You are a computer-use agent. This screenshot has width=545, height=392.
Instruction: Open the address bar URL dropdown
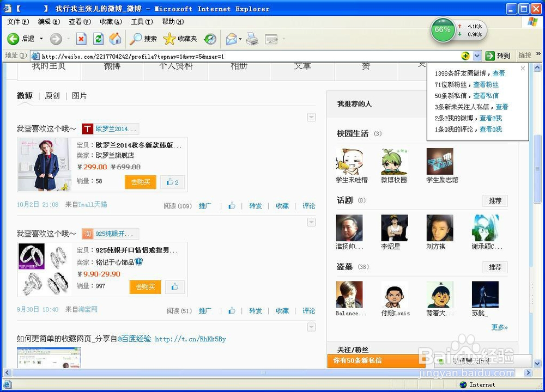477,56
